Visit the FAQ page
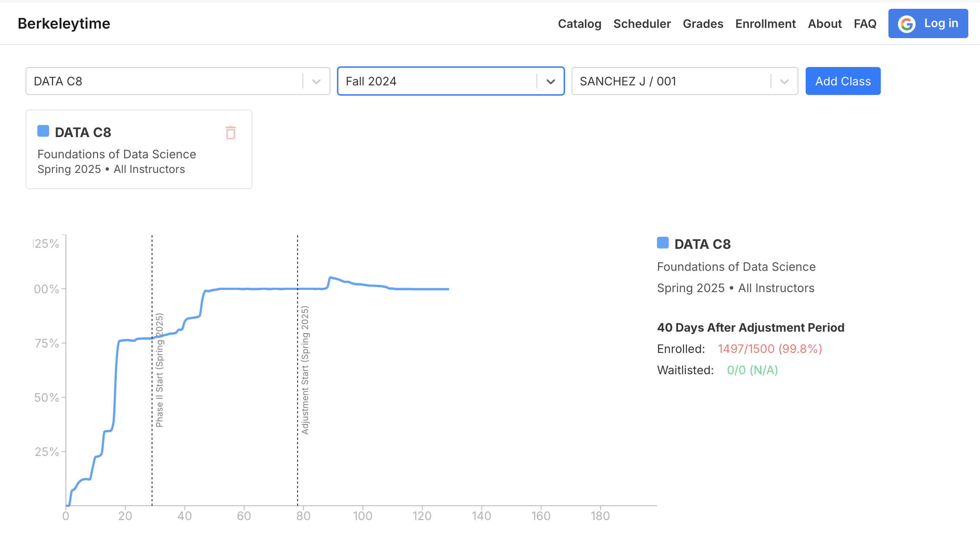Image resolution: width=980 pixels, height=560 pixels. (x=865, y=24)
